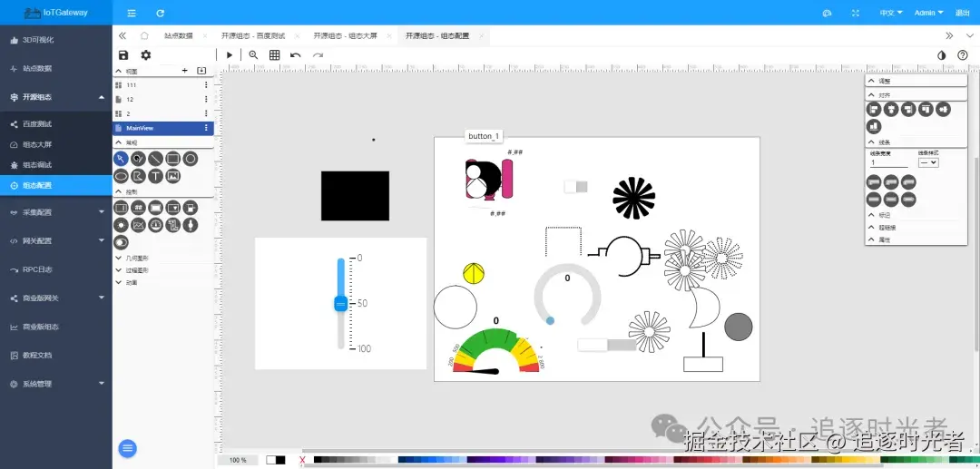This screenshot has width=980, height=469.
Task: Select the text T tool
Action: pos(156,176)
